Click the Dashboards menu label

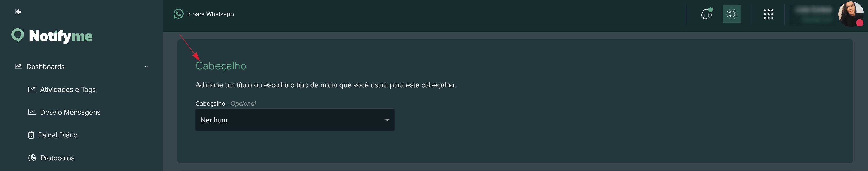click(x=45, y=67)
